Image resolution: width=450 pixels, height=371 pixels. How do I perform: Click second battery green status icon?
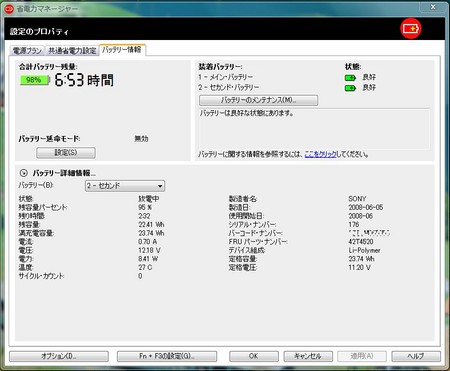(x=350, y=88)
